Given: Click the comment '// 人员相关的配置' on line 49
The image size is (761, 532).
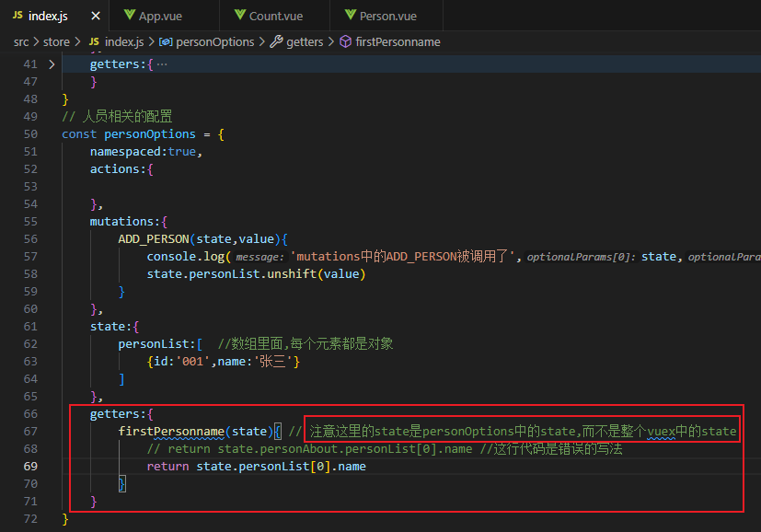Looking at the screenshot, I should point(117,117).
